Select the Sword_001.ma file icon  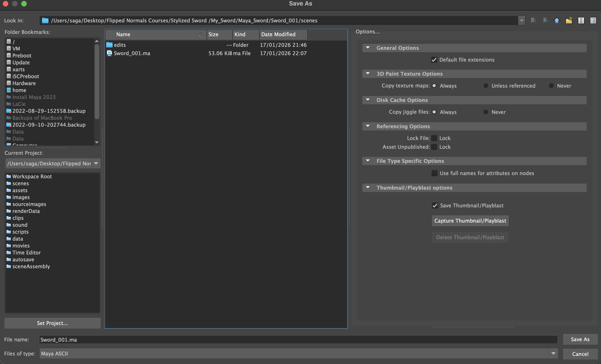tap(109, 53)
